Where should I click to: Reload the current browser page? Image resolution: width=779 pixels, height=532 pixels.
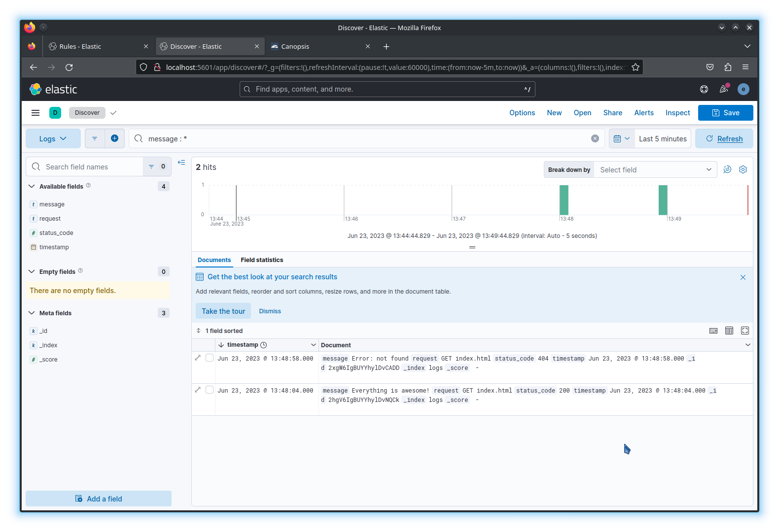point(69,67)
